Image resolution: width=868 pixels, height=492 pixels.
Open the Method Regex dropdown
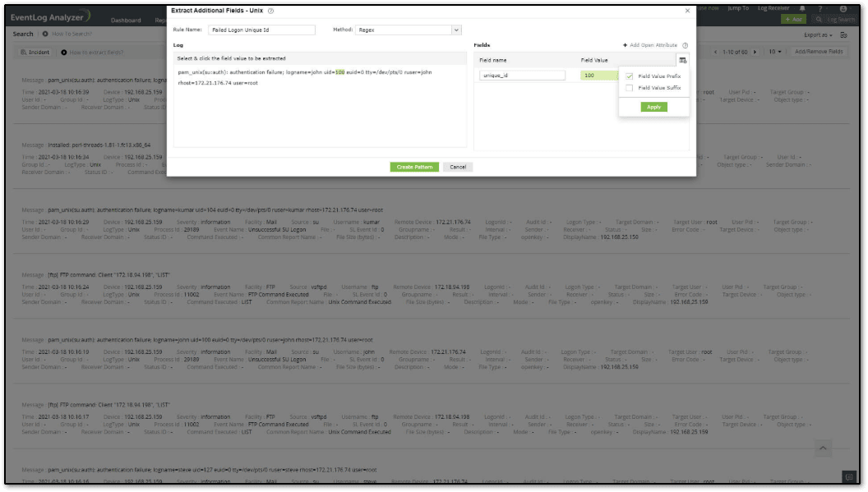408,30
